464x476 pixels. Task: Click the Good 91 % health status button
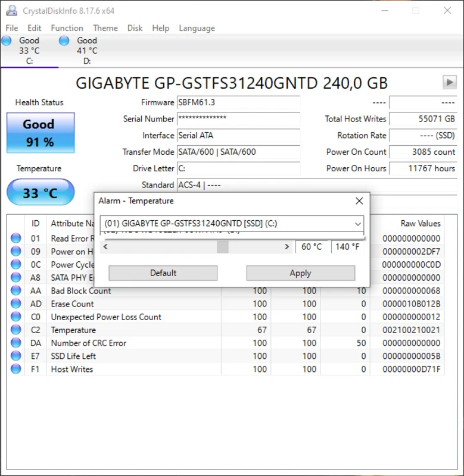tap(41, 133)
